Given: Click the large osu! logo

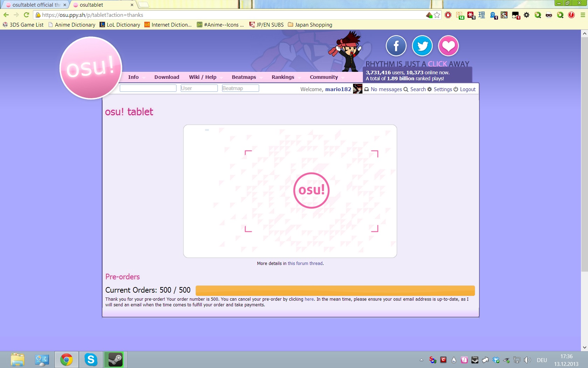Looking at the screenshot, I should point(91,68).
